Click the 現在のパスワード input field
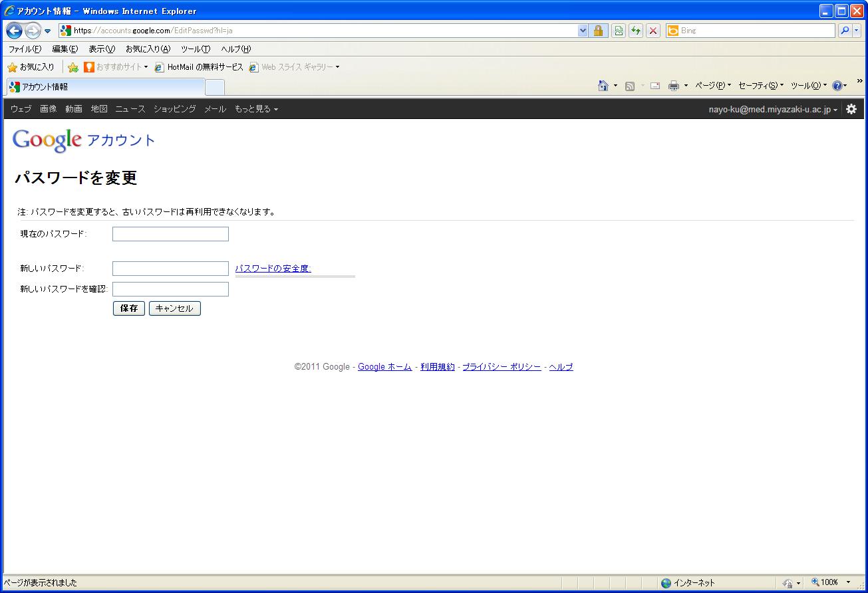This screenshot has width=868, height=593. click(170, 234)
